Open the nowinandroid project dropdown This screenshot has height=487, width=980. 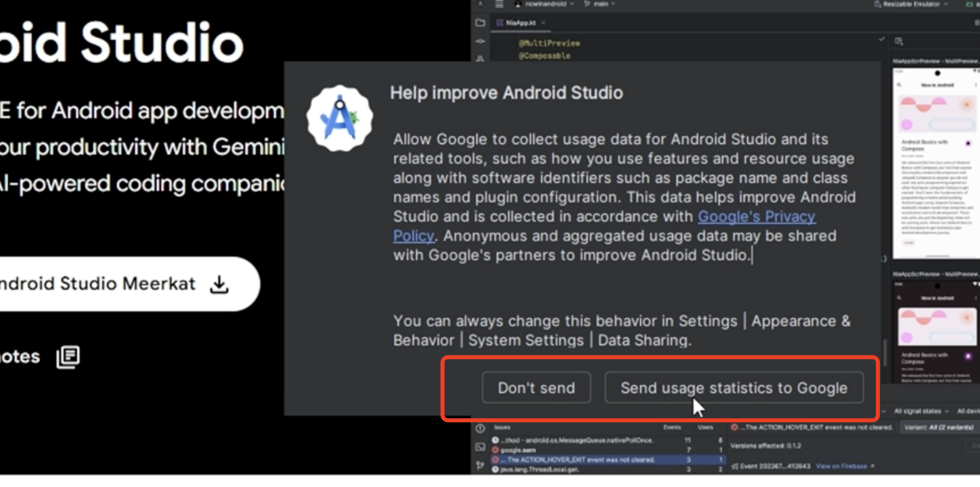545,4
